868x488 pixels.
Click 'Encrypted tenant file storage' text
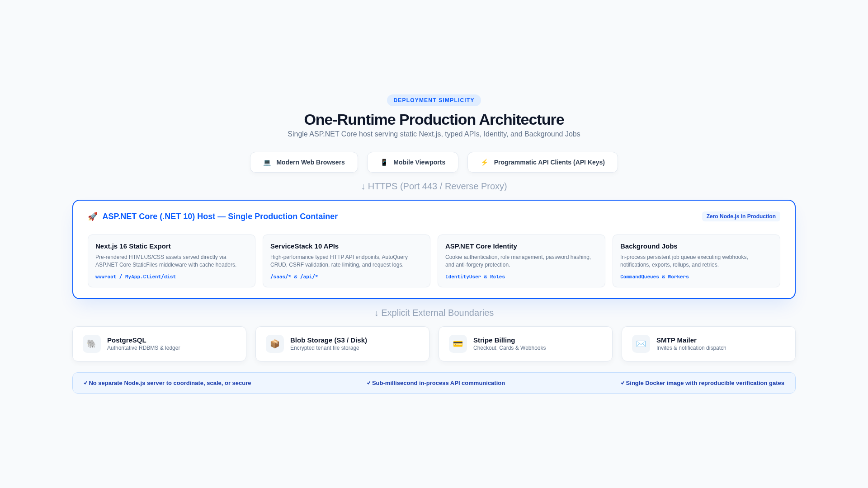[x=325, y=348]
